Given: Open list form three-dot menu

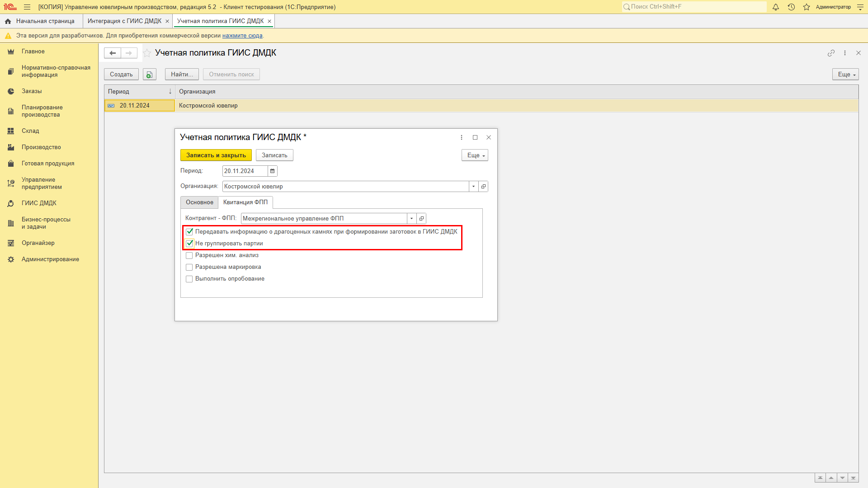Looking at the screenshot, I should point(845,53).
